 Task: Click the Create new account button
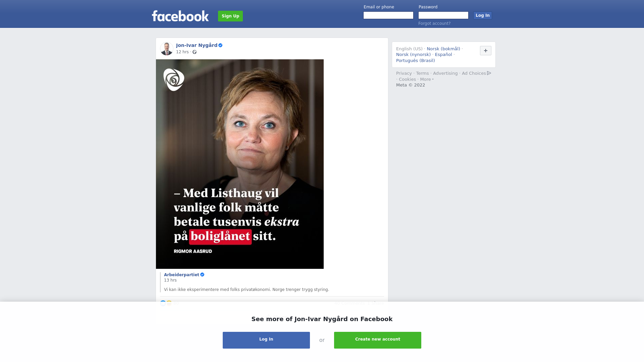click(x=378, y=340)
